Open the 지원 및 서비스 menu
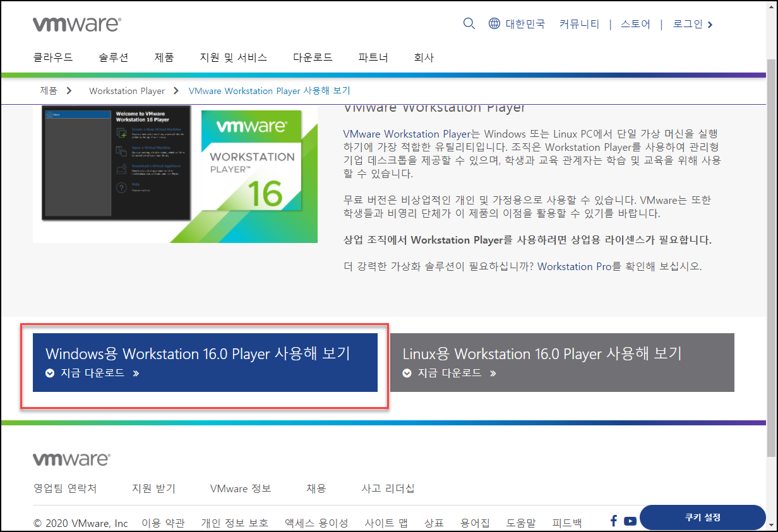This screenshot has height=532, width=778. click(x=233, y=57)
